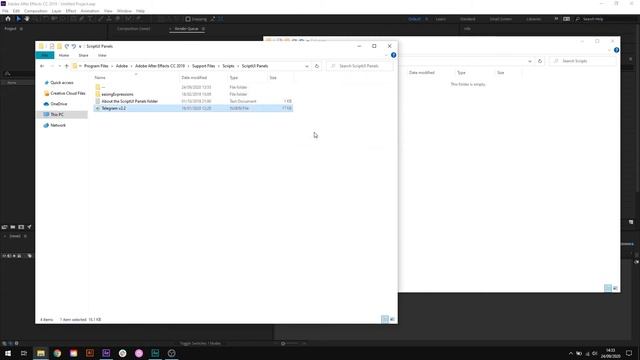Select OneDrive in the navigation pane
The width and height of the screenshot is (640, 360).
coord(55,104)
